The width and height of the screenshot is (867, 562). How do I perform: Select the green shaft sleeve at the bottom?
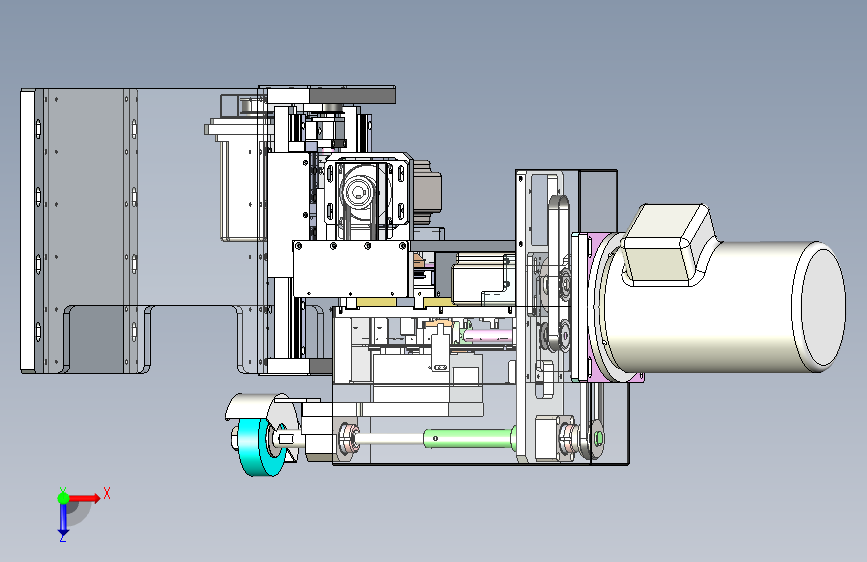tap(470, 438)
